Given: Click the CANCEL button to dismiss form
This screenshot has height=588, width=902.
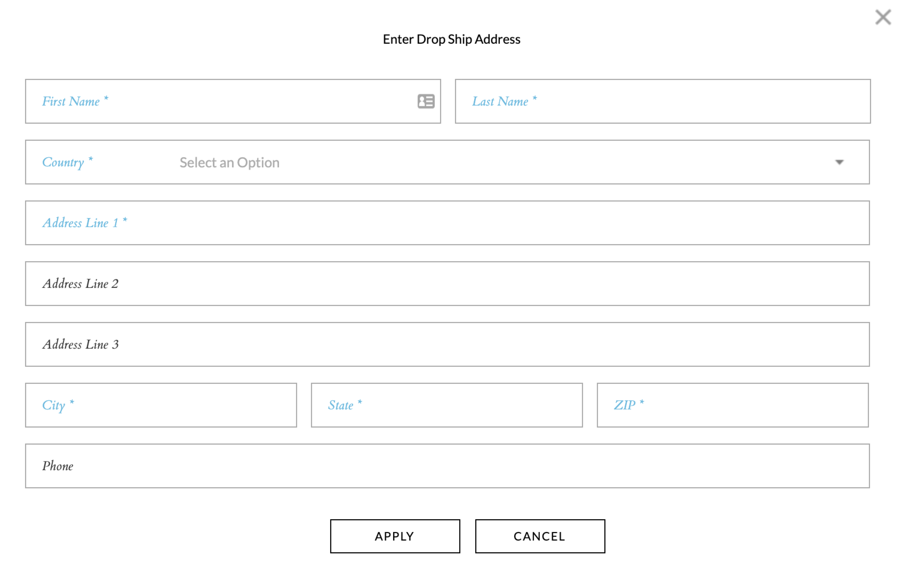Looking at the screenshot, I should [x=539, y=535].
